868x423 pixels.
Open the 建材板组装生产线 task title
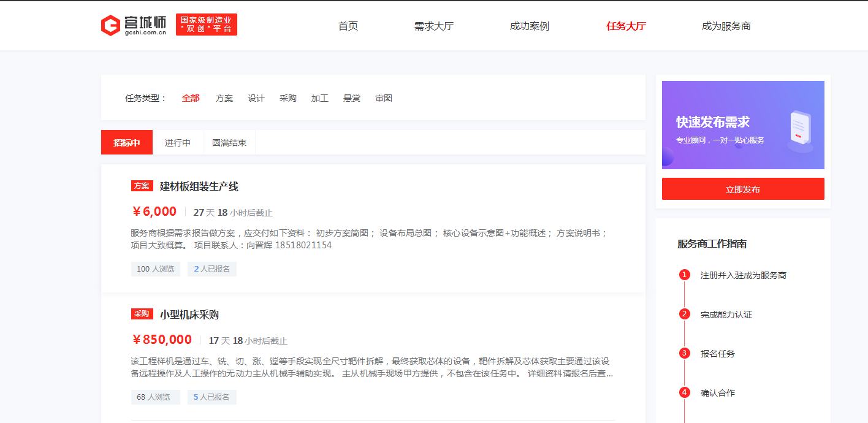[x=199, y=186]
